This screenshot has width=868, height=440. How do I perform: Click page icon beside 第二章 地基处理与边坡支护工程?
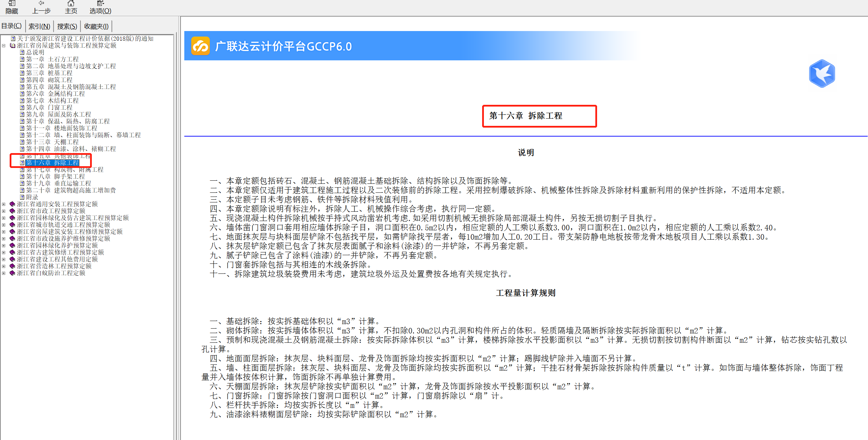tap(22, 66)
